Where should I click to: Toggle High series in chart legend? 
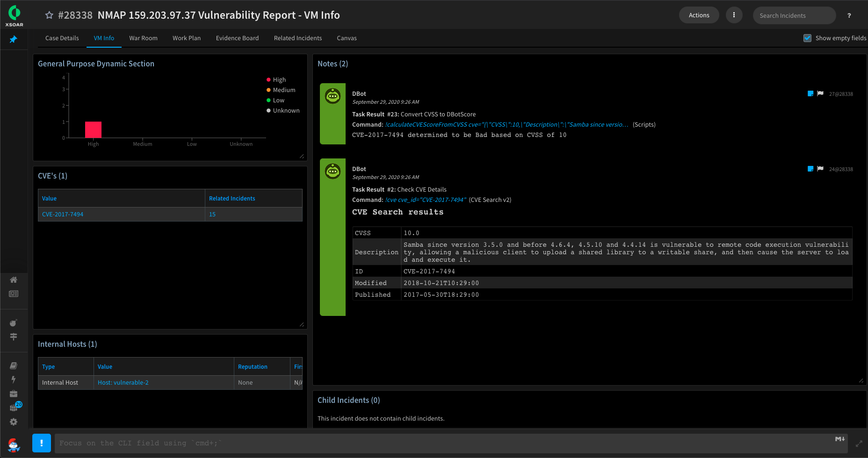click(x=276, y=80)
